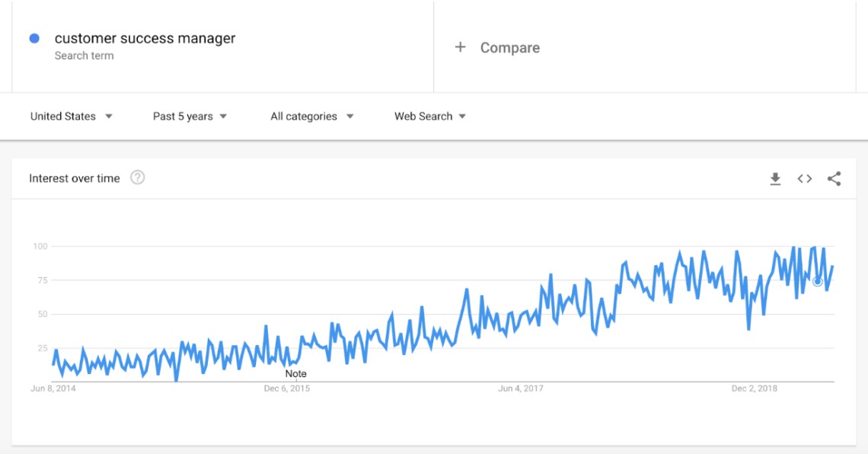Open the embed code icon
Viewport: 868px width, 454px height.
[x=805, y=179]
